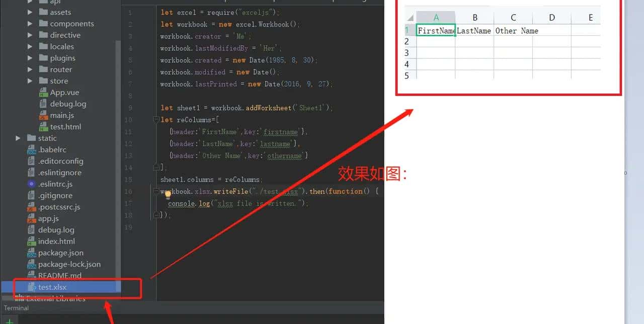Open test.html via its HTML icon
This screenshot has width=644, height=324.
(44, 126)
